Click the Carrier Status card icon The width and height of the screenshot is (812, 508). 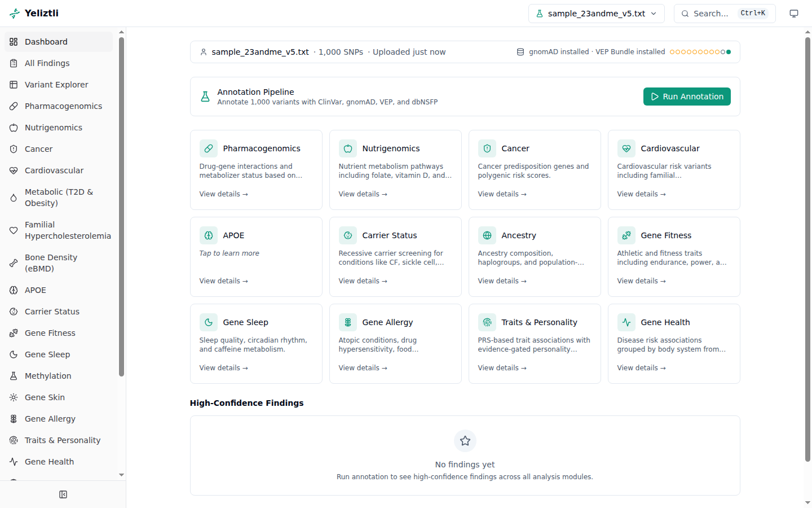(348, 235)
